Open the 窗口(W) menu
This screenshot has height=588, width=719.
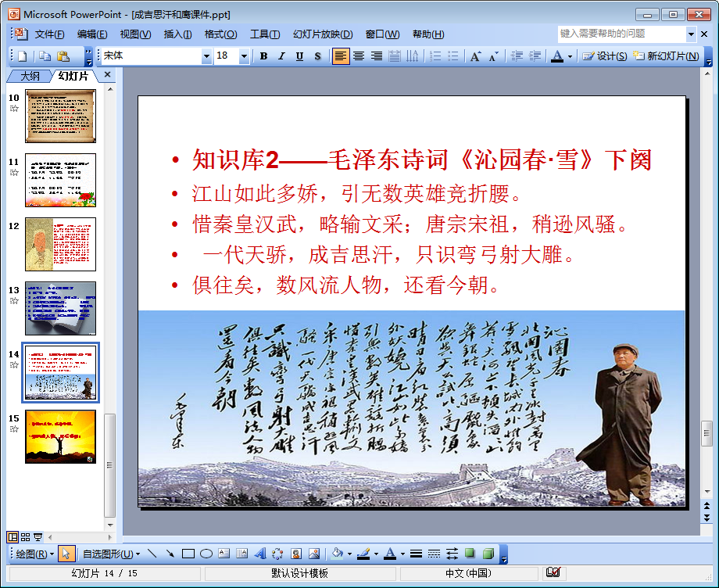tap(382, 34)
